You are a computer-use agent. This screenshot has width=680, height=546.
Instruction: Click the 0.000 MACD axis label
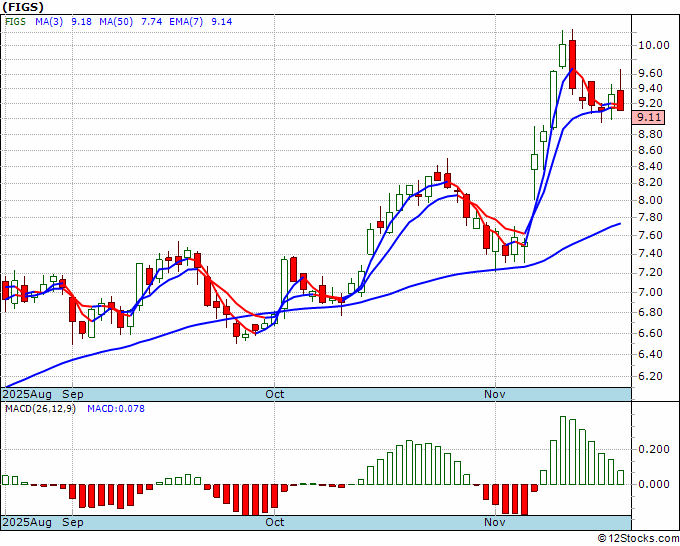click(x=654, y=484)
